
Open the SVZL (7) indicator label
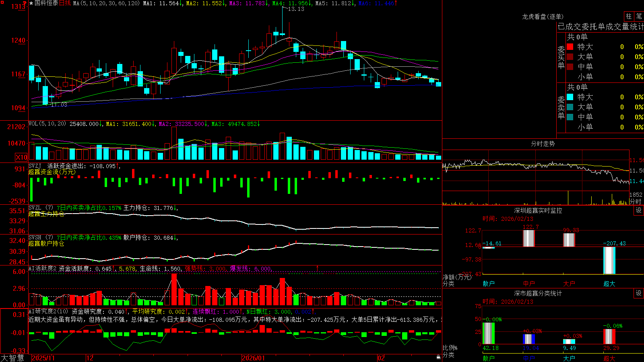(x=41, y=208)
